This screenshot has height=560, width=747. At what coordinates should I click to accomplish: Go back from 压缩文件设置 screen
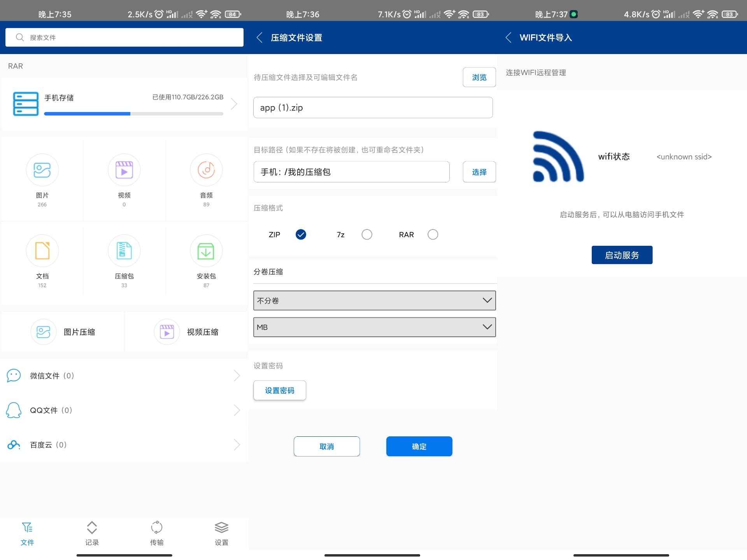260,38
